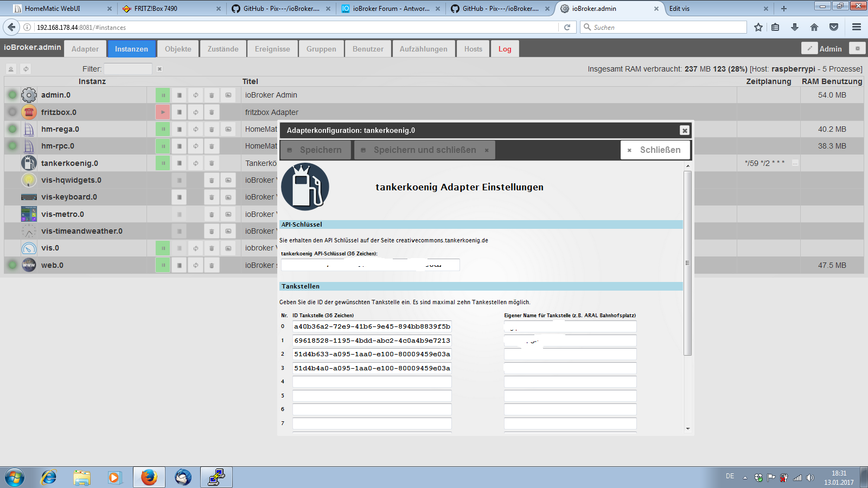The image size is (868, 488).
Task: Start the fritzbox.0 instance with red play button
Action: coord(163,112)
